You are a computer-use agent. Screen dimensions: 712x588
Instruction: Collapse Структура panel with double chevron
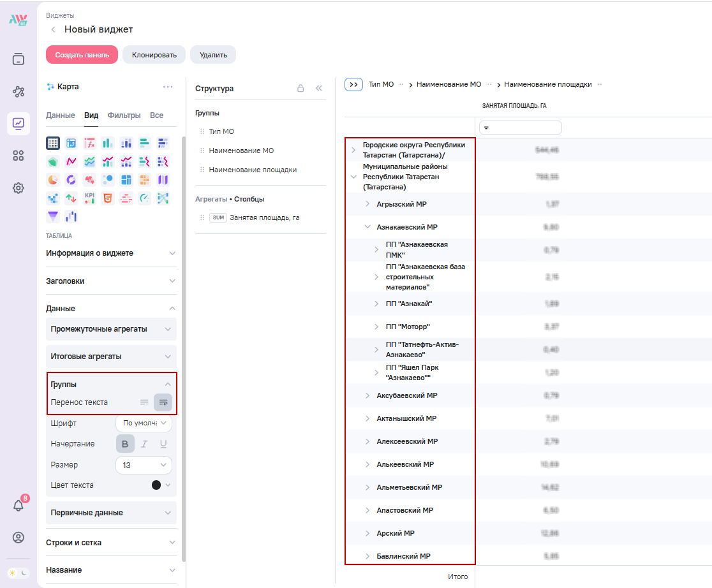[319, 88]
